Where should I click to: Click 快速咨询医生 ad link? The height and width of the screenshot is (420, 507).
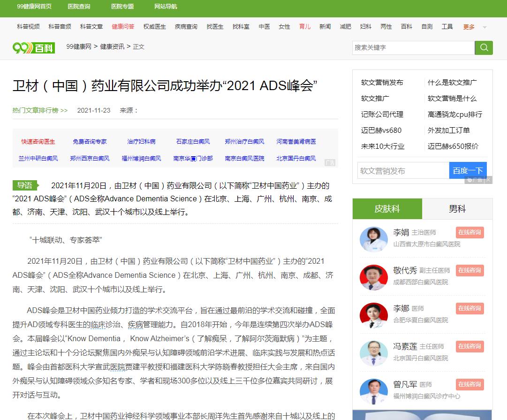38,141
